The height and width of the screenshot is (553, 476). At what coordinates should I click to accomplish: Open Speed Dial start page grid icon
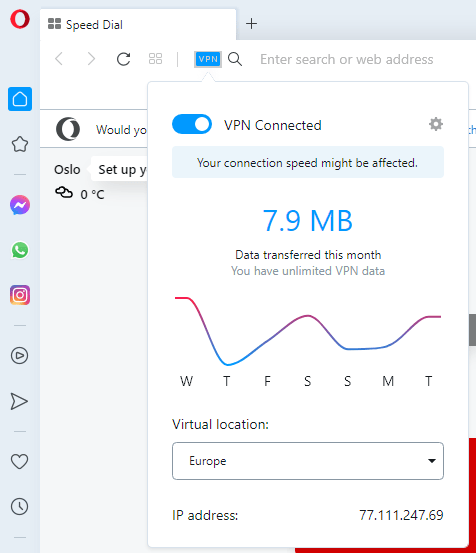pyautogui.click(x=155, y=59)
